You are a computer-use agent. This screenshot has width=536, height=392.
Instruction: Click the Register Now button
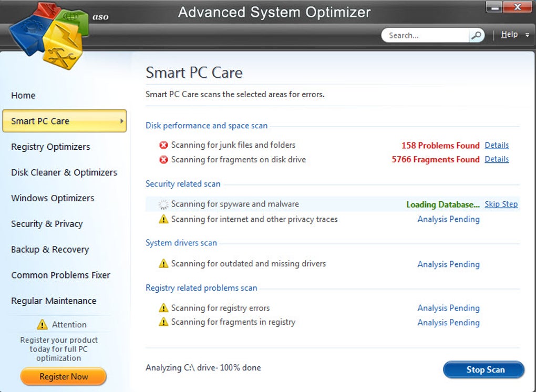64,377
